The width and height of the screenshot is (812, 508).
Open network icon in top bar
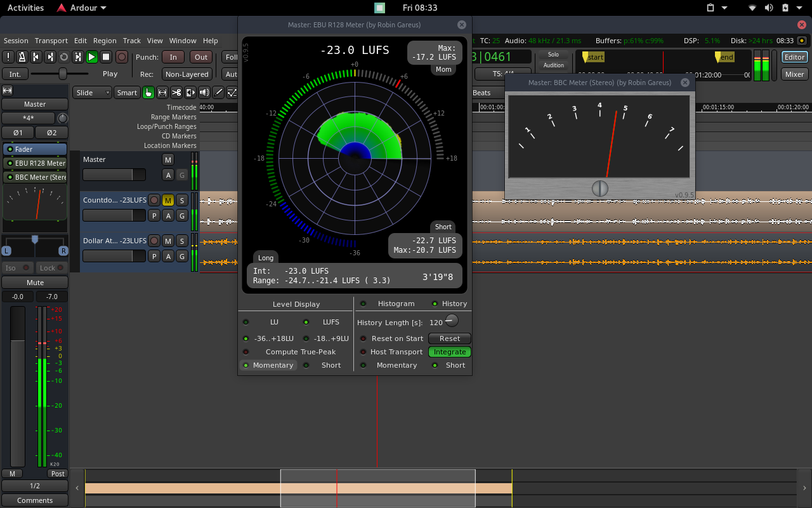(x=752, y=8)
